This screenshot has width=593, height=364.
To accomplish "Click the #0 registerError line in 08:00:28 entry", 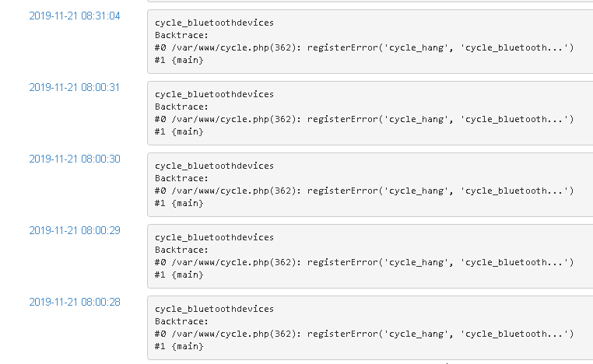I will pos(363,334).
